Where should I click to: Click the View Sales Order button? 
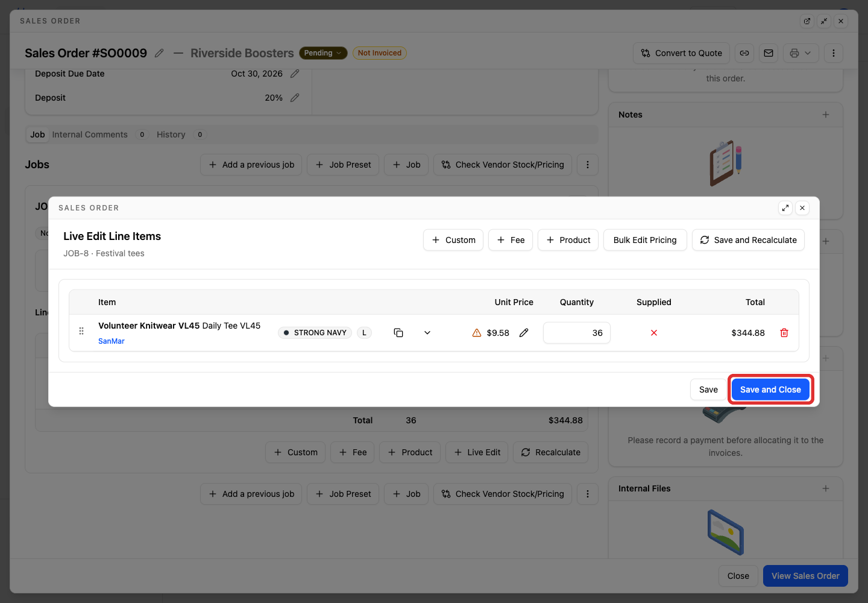(805, 576)
